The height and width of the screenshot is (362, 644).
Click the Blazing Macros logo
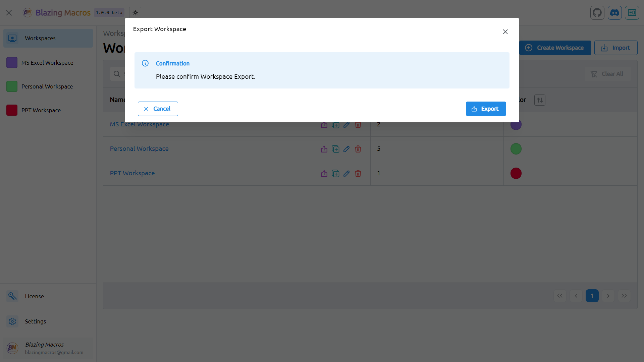28,13
